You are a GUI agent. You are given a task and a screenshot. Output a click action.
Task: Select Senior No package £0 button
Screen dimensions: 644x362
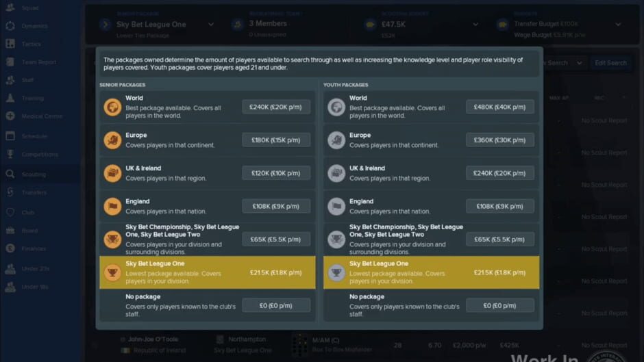(276, 305)
